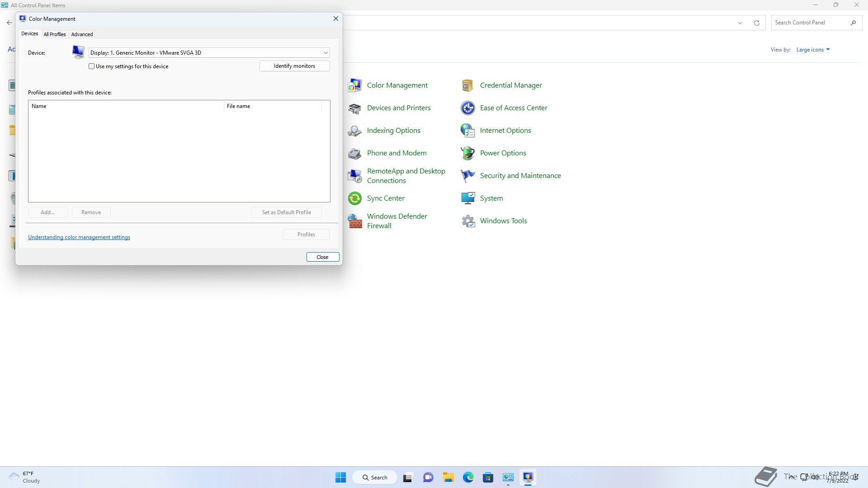Click the Credential Manager link text

click(x=511, y=85)
